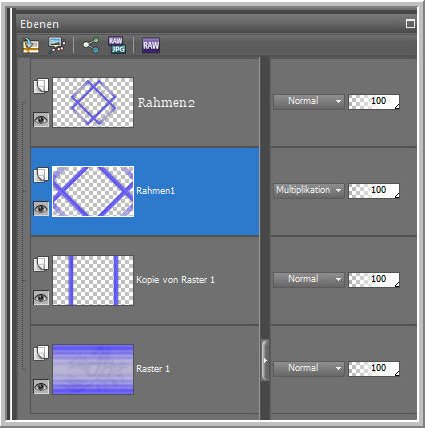Toggle visibility of the Rahmen1 layer

(41, 209)
